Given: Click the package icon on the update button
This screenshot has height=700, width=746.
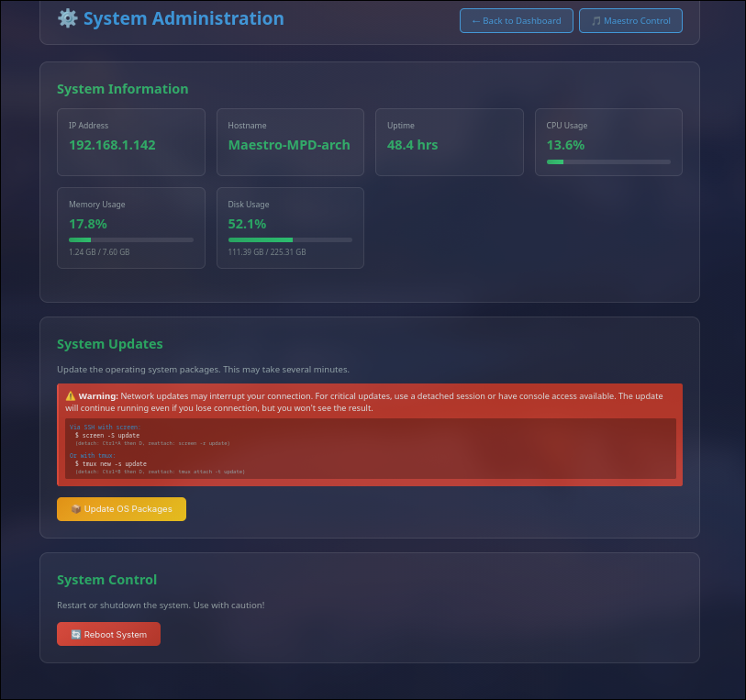Looking at the screenshot, I should click(75, 509).
